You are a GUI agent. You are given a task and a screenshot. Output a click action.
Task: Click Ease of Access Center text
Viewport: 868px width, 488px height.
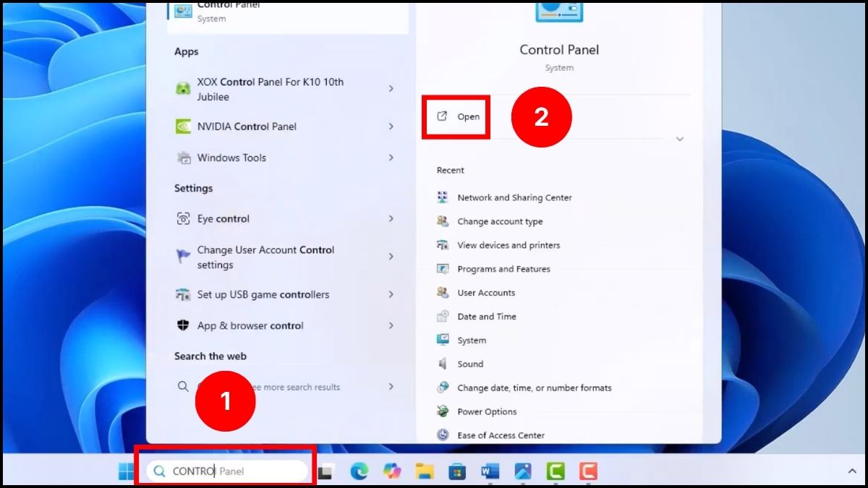pyautogui.click(x=501, y=435)
